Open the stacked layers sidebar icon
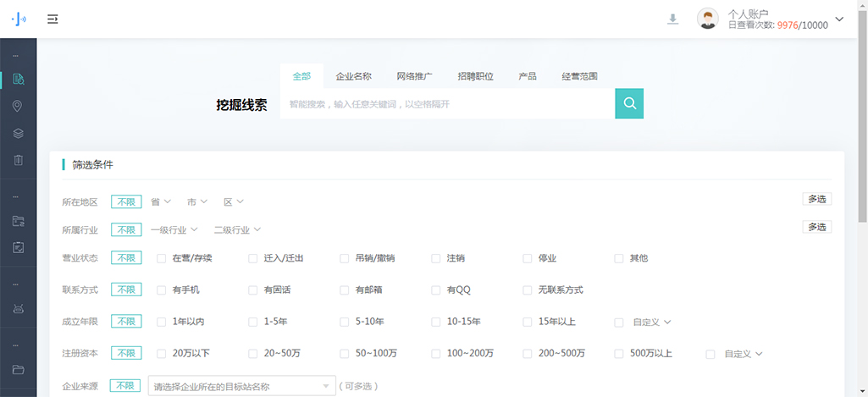 coord(18,133)
